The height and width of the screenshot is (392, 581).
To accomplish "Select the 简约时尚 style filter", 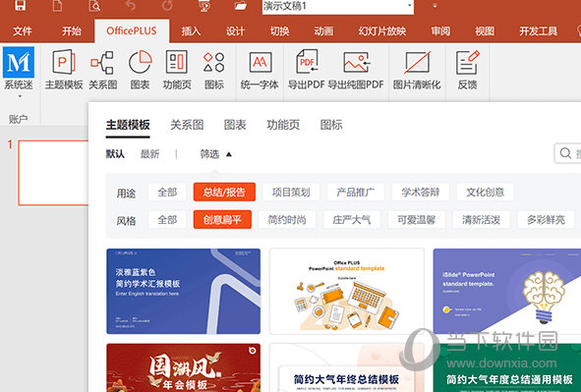I will pyautogui.click(x=287, y=220).
